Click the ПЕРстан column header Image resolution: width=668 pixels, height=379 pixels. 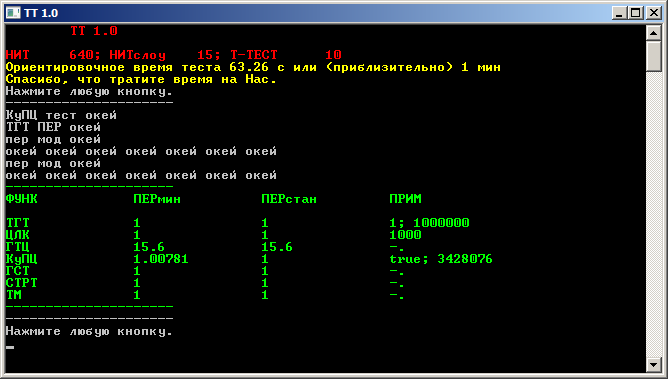[289, 199]
